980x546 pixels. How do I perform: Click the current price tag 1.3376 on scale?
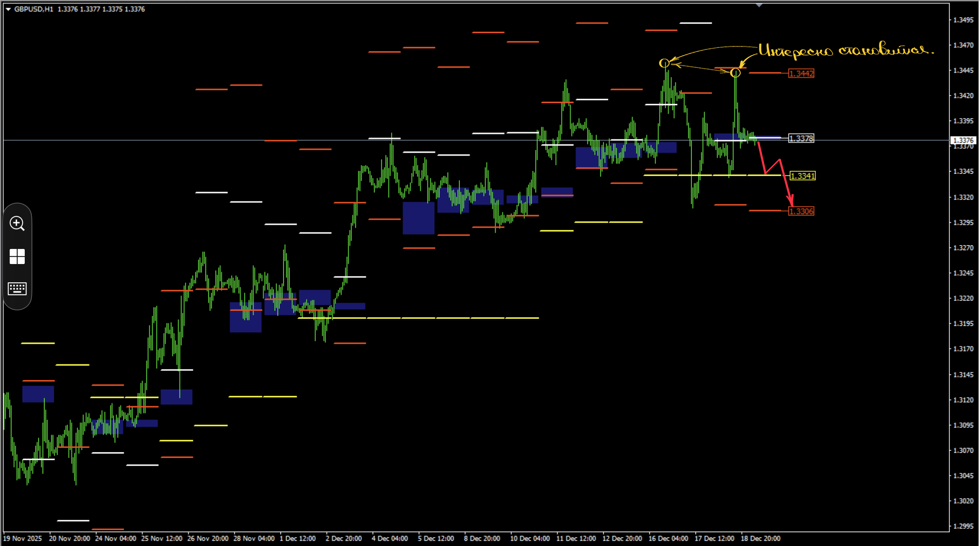pyautogui.click(x=963, y=140)
